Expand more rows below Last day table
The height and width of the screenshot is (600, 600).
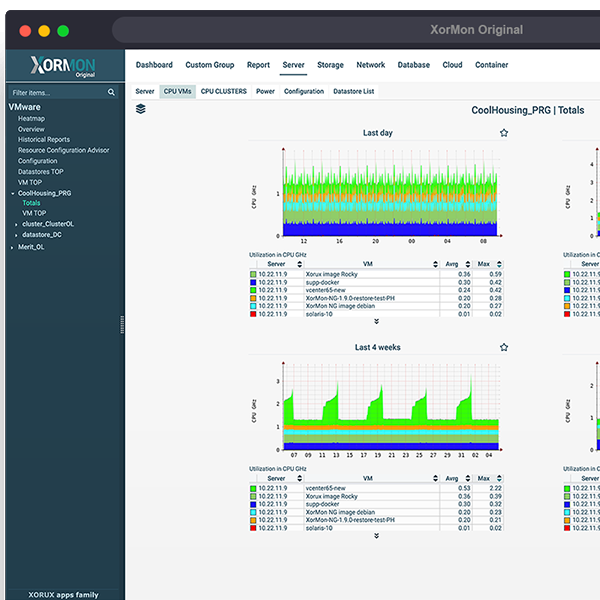377,322
